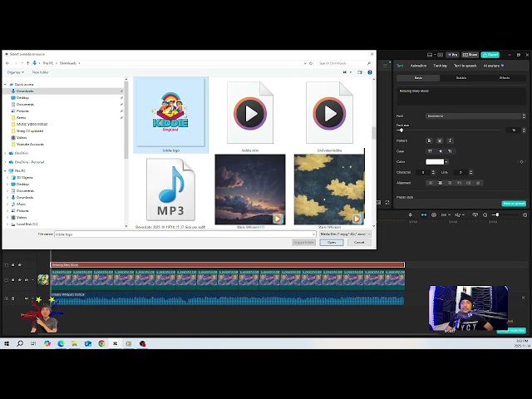The width and height of the screenshot is (532, 399).
Task: Select MUSIC VIDEO IMAGE folder in sidebar
Action: [x=32, y=124]
